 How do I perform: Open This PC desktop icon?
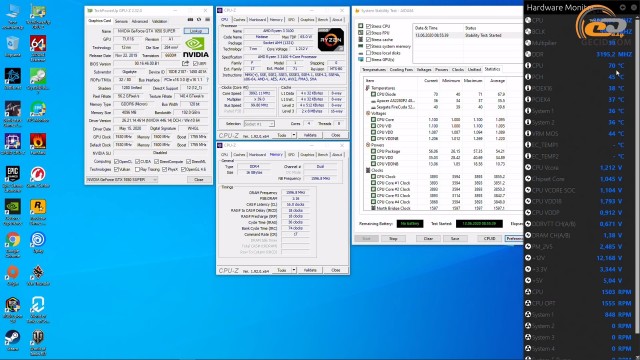(13, 16)
